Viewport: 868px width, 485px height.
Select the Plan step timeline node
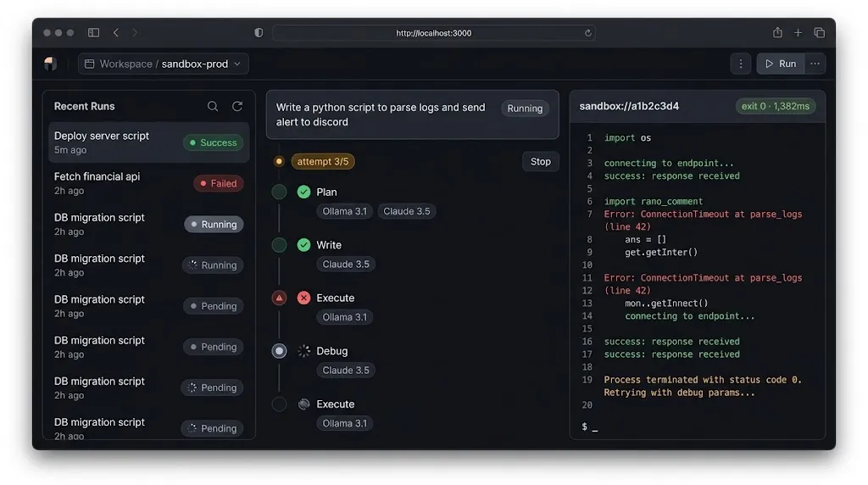tap(279, 192)
